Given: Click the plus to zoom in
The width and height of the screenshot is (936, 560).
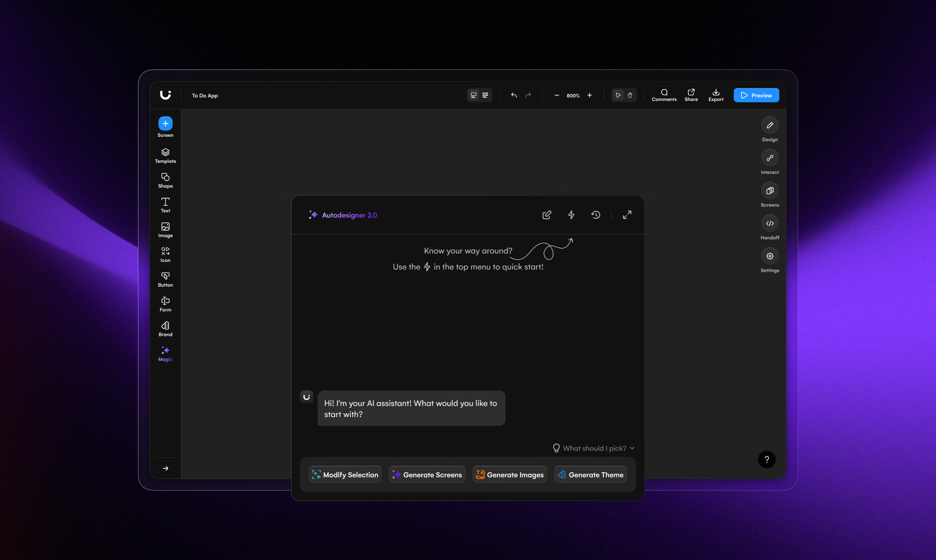Looking at the screenshot, I should pyautogui.click(x=590, y=95).
